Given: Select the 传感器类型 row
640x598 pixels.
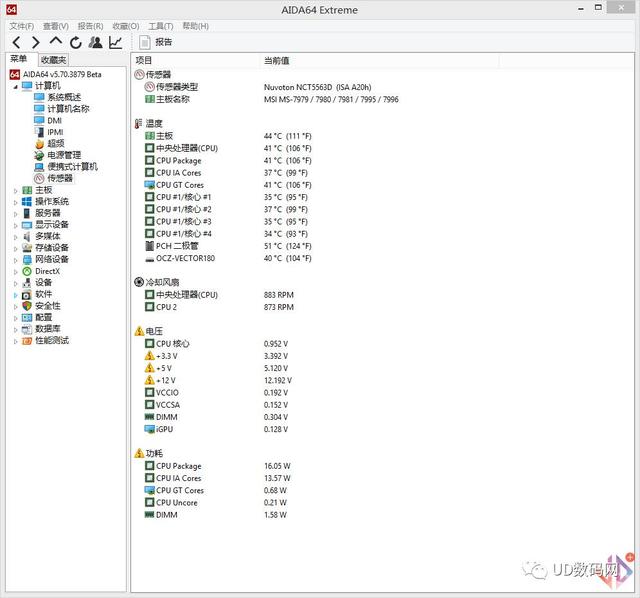Looking at the screenshot, I should (x=257, y=87).
